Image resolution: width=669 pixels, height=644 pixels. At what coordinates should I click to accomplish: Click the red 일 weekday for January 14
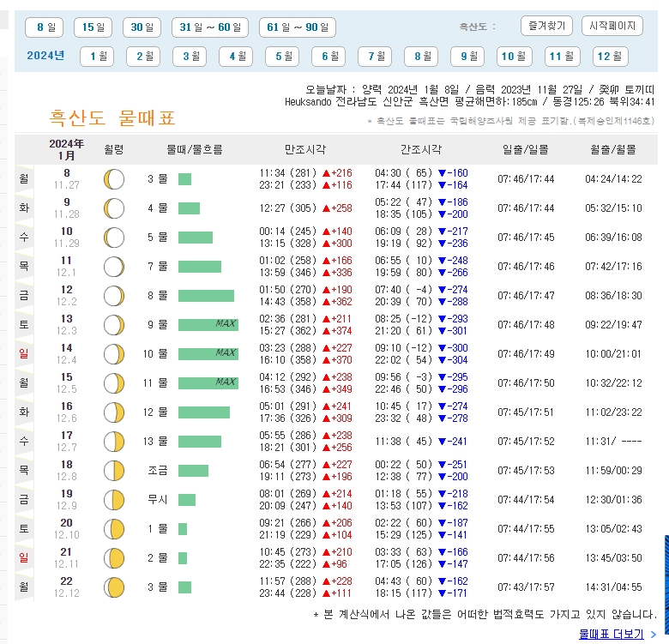pos(24,354)
